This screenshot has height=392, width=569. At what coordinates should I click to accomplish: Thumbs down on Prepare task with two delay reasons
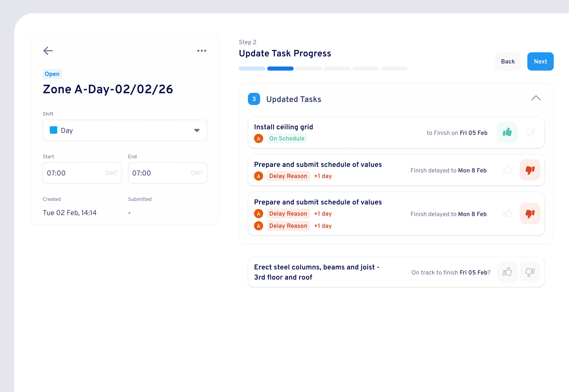point(530,214)
